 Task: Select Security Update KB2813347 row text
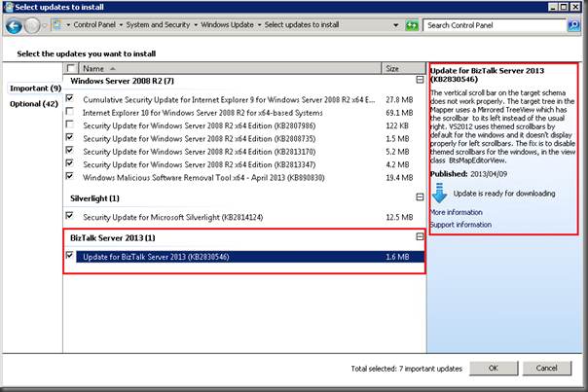(x=200, y=165)
